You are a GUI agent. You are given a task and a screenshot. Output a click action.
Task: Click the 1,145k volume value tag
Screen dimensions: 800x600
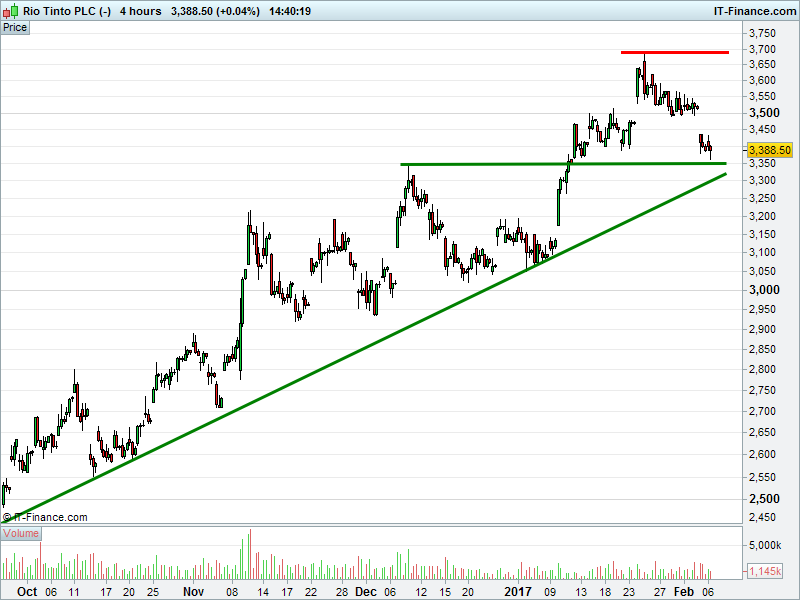[765, 571]
